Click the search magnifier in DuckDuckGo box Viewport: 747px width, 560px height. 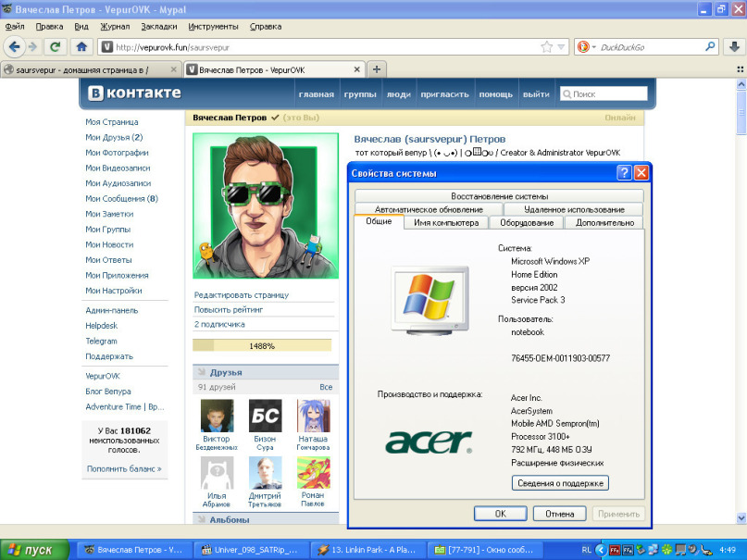click(711, 46)
